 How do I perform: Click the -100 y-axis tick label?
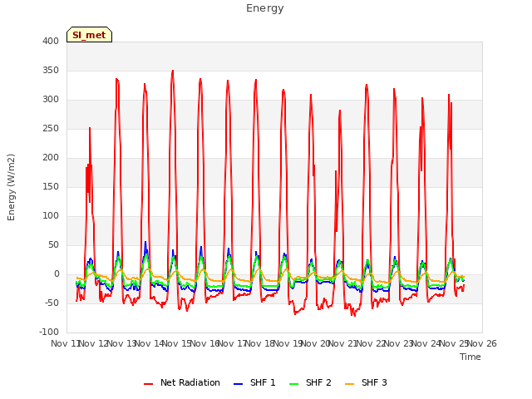pyautogui.click(x=49, y=332)
